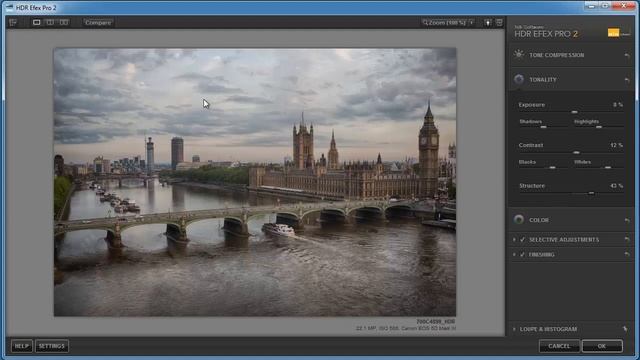The height and width of the screenshot is (360, 640).
Task: Open the Loupe & Histogram section label
Action: (548, 329)
